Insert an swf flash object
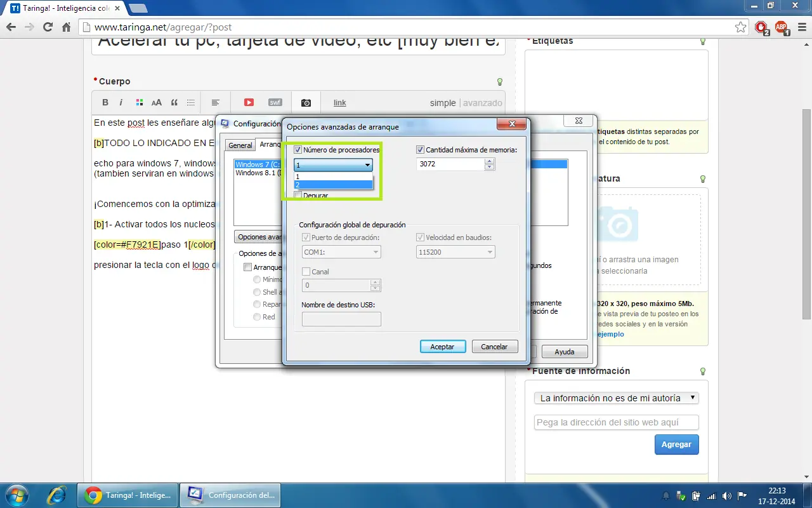Viewport: 812px width, 508px height. point(275,103)
